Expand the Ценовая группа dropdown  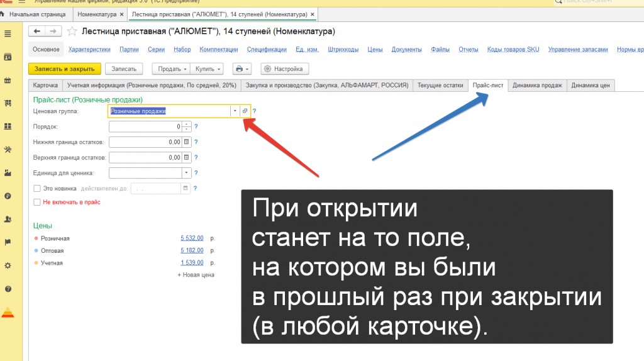(235, 111)
